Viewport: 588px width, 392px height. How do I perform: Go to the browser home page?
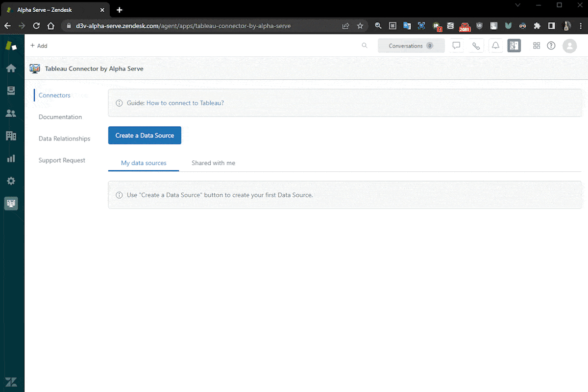coord(50,26)
